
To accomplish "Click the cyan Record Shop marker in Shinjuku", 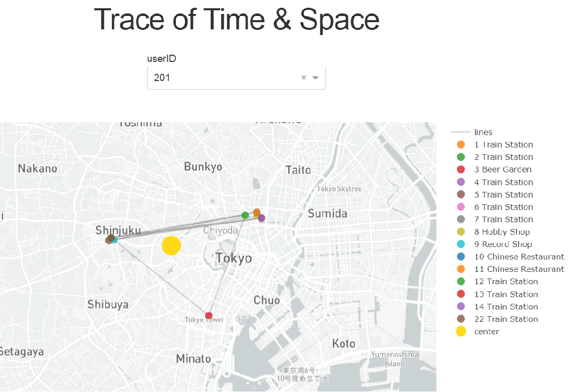I will [x=116, y=240].
